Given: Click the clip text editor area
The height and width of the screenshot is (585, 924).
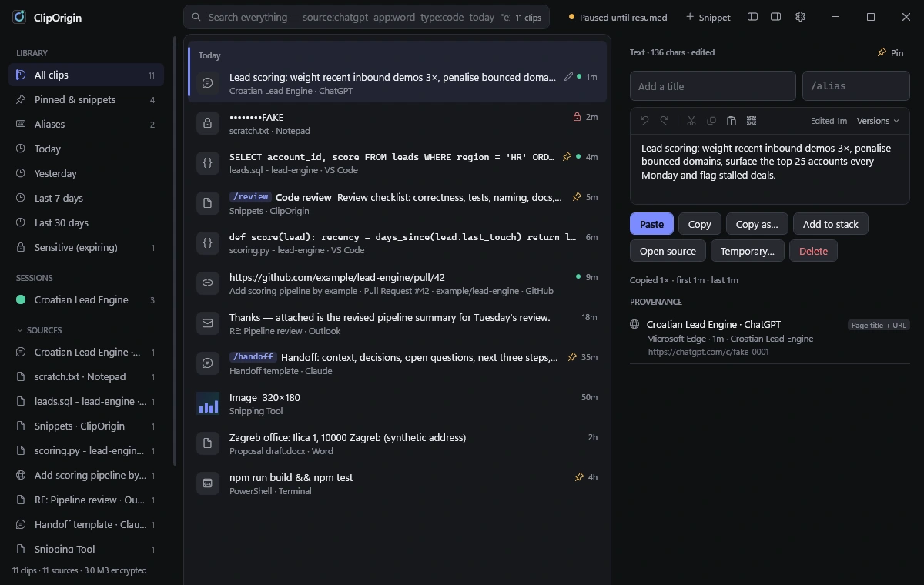Looking at the screenshot, I should pos(770,169).
